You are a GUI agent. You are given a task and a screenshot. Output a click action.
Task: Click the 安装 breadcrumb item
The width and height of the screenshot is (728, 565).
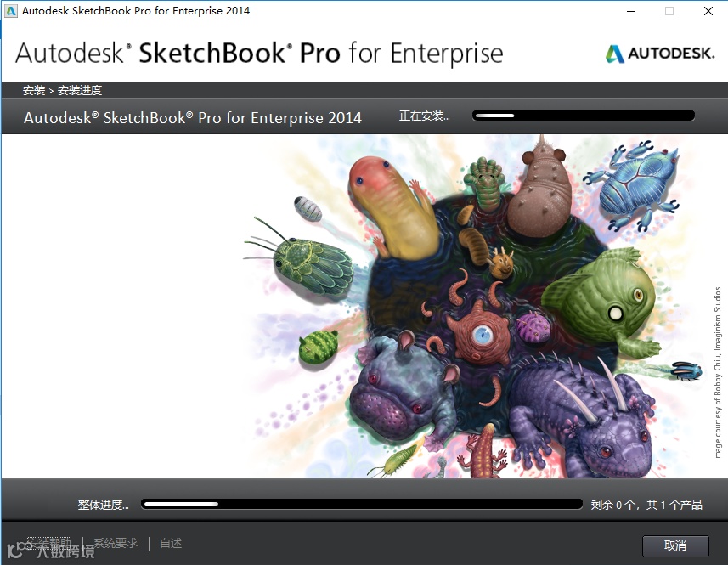(34, 90)
